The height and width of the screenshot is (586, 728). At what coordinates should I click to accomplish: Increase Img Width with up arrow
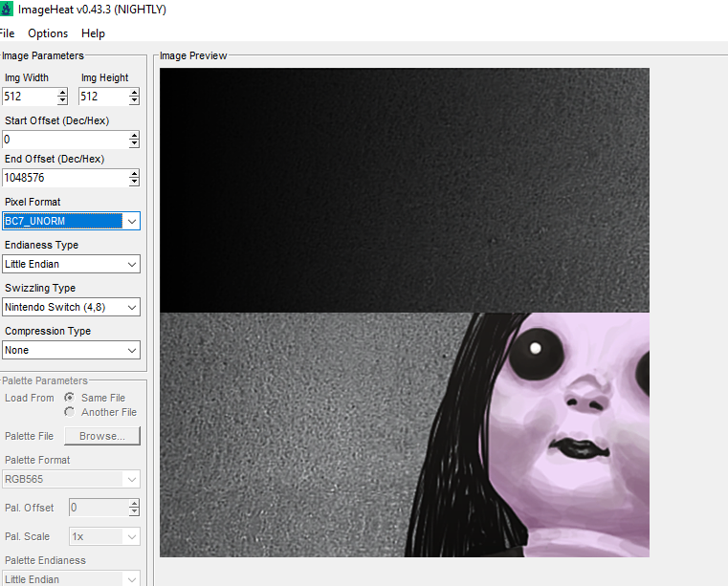(x=63, y=93)
